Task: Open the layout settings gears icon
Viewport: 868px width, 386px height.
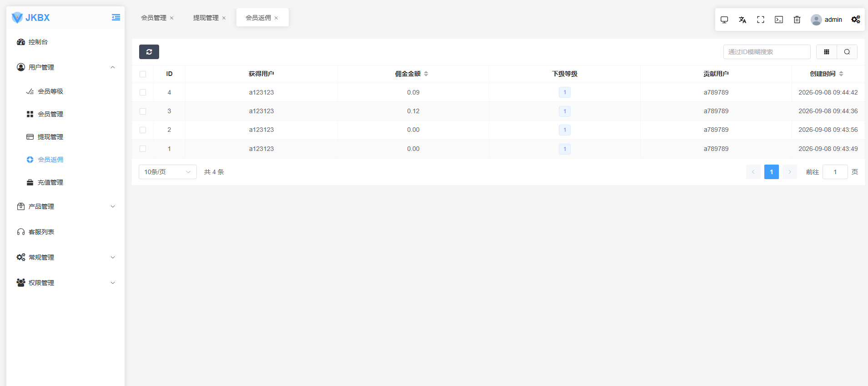Action: pos(856,20)
